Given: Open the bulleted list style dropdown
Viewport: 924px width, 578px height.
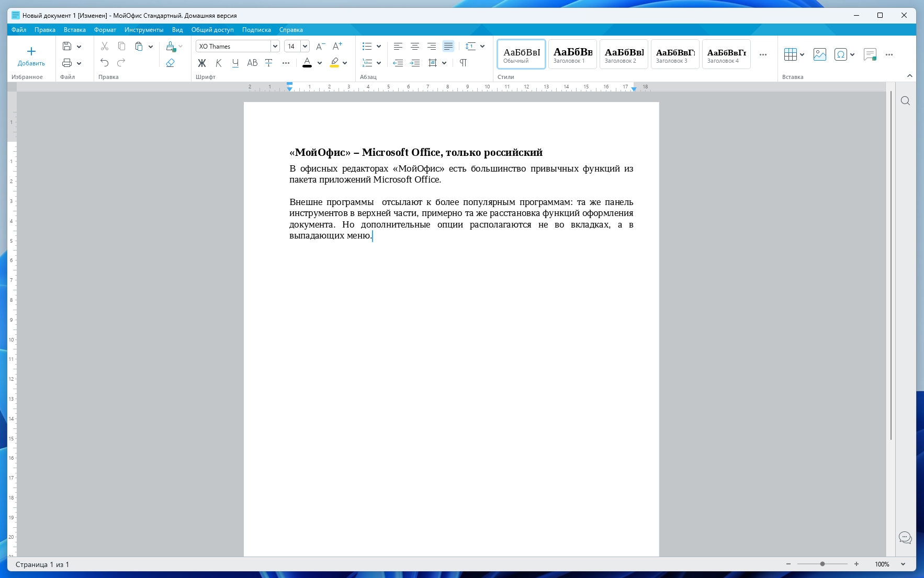Looking at the screenshot, I should point(379,47).
